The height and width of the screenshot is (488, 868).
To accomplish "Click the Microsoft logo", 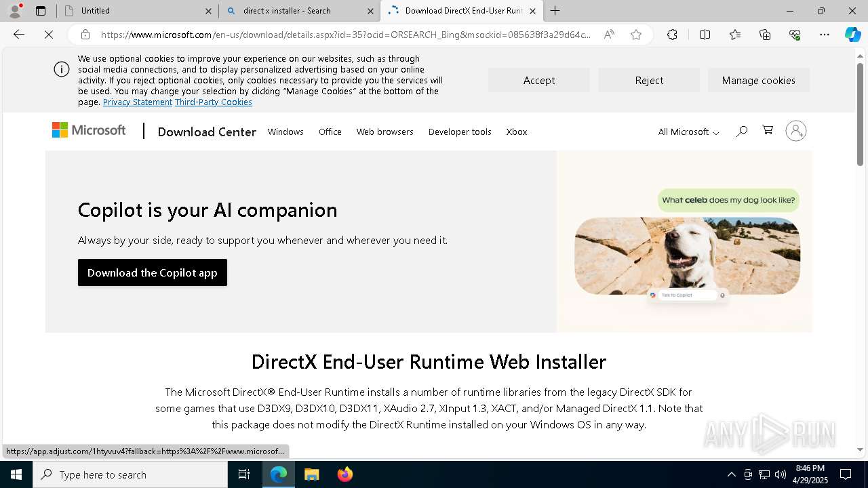I will pos(89,130).
